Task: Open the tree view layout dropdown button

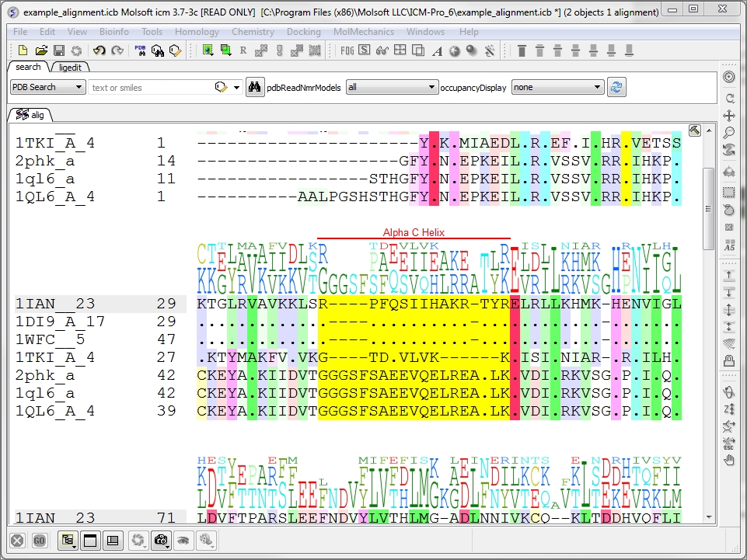Action: click(x=68, y=540)
